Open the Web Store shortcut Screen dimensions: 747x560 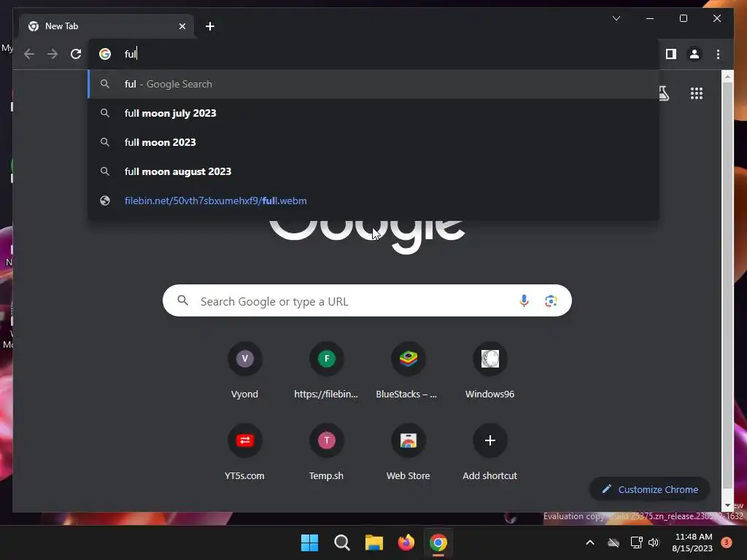click(408, 454)
